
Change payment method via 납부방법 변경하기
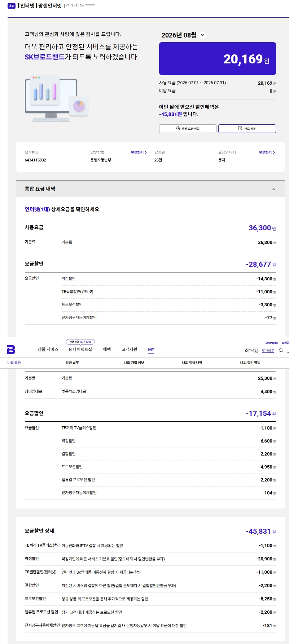pyautogui.click(x=139, y=153)
